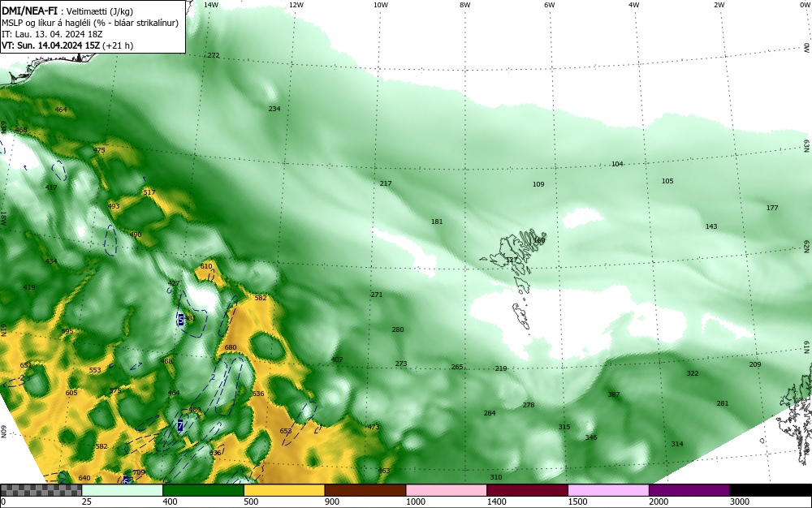This screenshot has width=812, height=508.
Task: Click the map value 143
Action: point(711,226)
